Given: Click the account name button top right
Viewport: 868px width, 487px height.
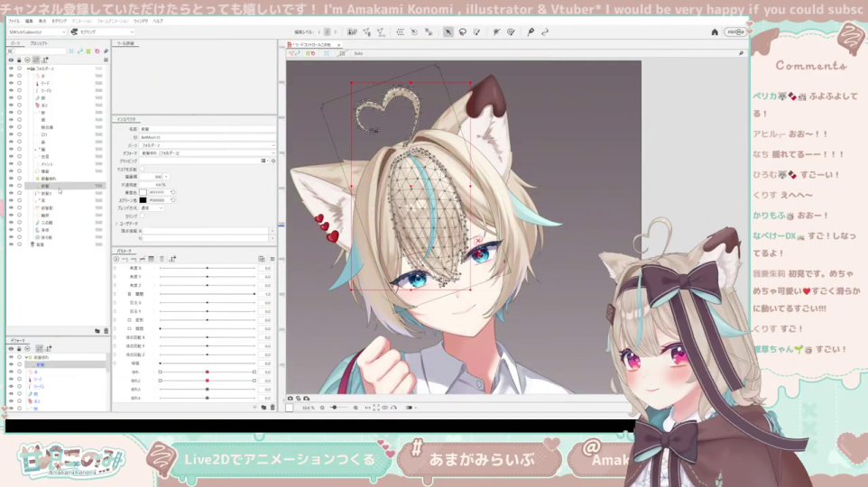Looking at the screenshot, I should coord(735,32).
